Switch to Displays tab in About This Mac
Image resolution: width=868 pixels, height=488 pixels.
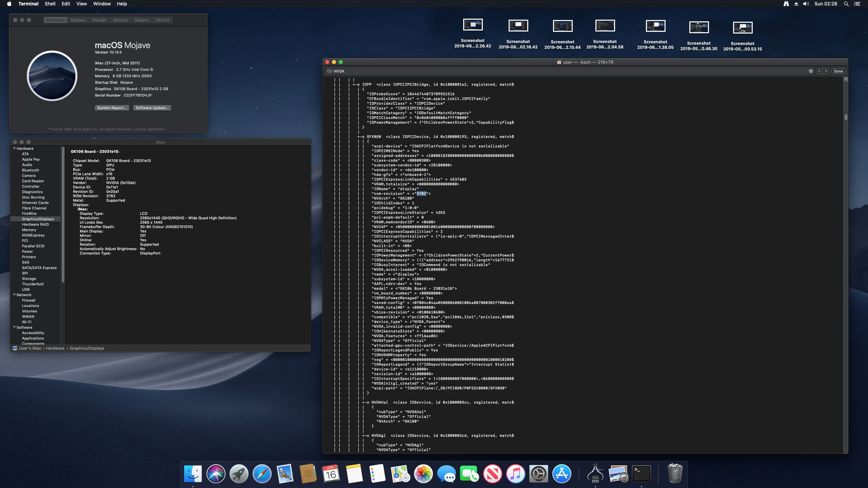click(78, 20)
